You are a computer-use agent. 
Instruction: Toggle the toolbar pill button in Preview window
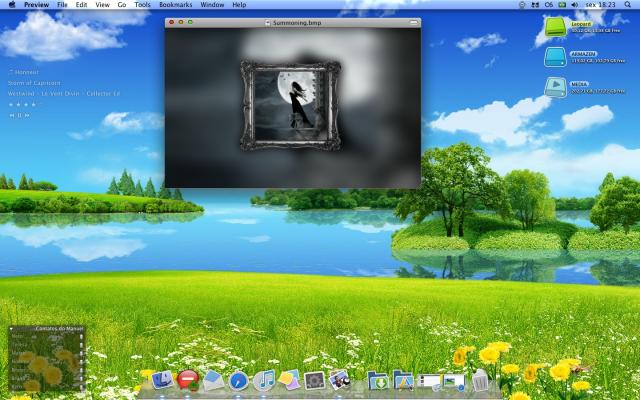click(414, 22)
